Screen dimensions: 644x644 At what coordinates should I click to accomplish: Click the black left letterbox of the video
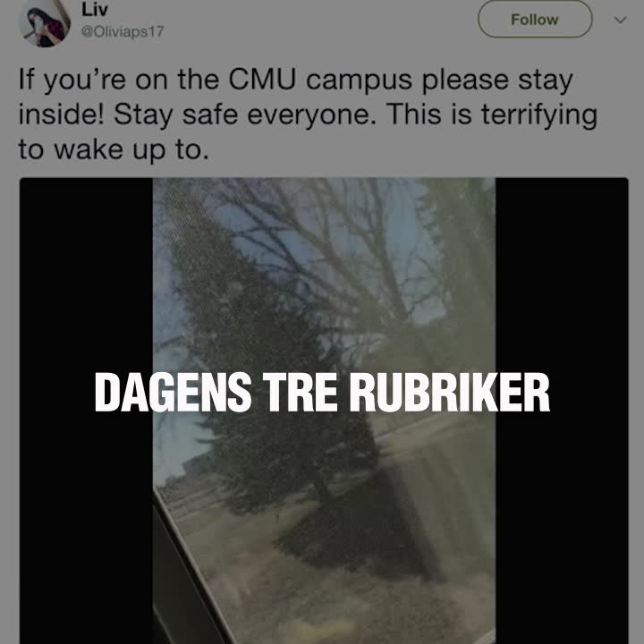(x=86, y=411)
